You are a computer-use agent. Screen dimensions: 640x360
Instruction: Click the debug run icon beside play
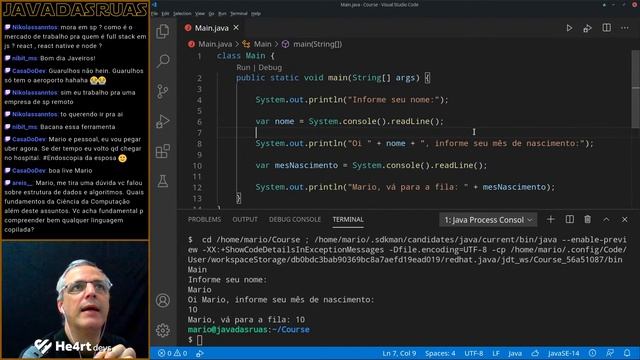(587, 28)
